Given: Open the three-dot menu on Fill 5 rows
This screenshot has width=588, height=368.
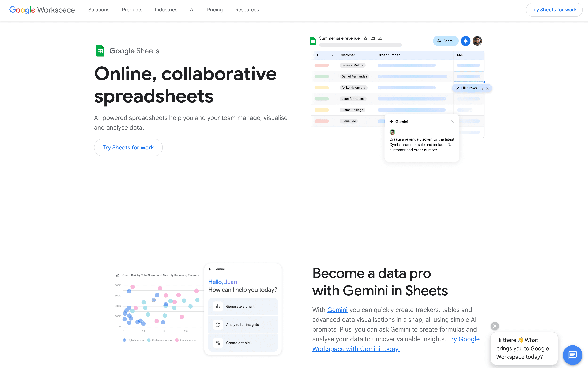Looking at the screenshot, I should pos(482,88).
